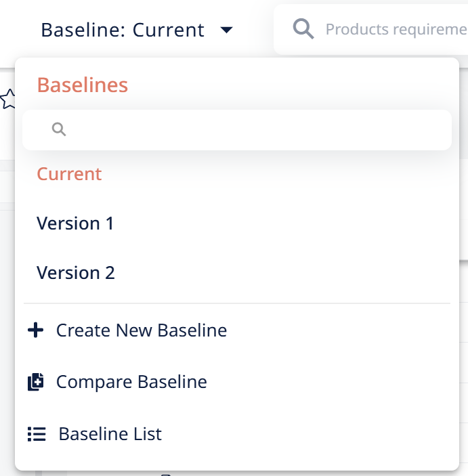Open the Compare Baseline option

coord(131,382)
